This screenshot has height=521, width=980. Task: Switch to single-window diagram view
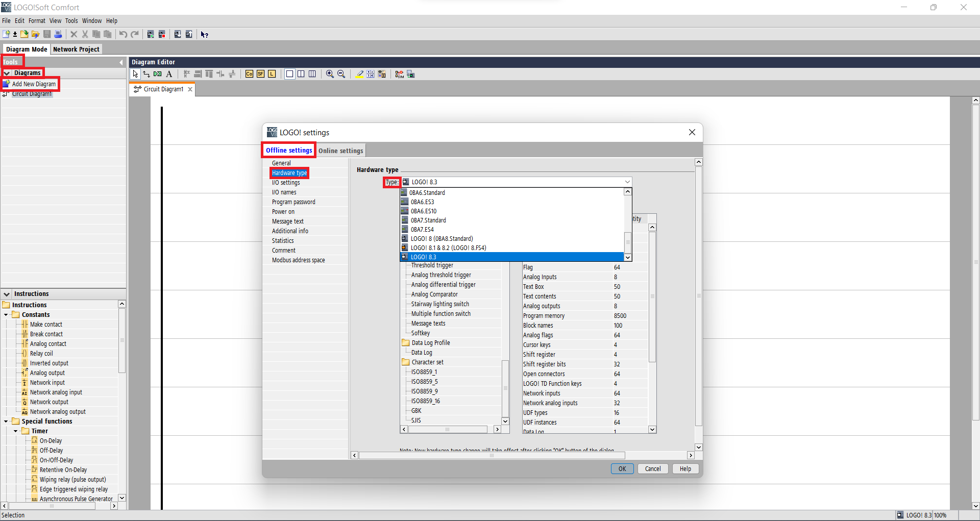click(x=289, y=74)
